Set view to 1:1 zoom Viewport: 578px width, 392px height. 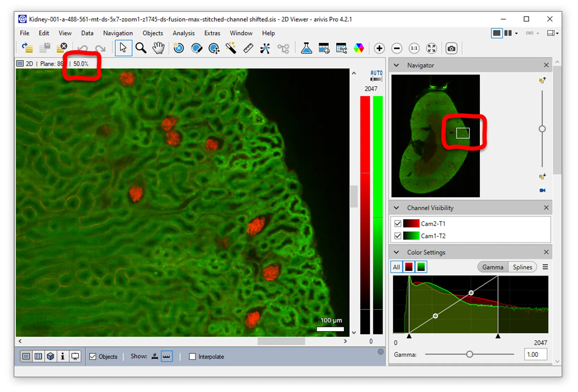click(414, 48)
